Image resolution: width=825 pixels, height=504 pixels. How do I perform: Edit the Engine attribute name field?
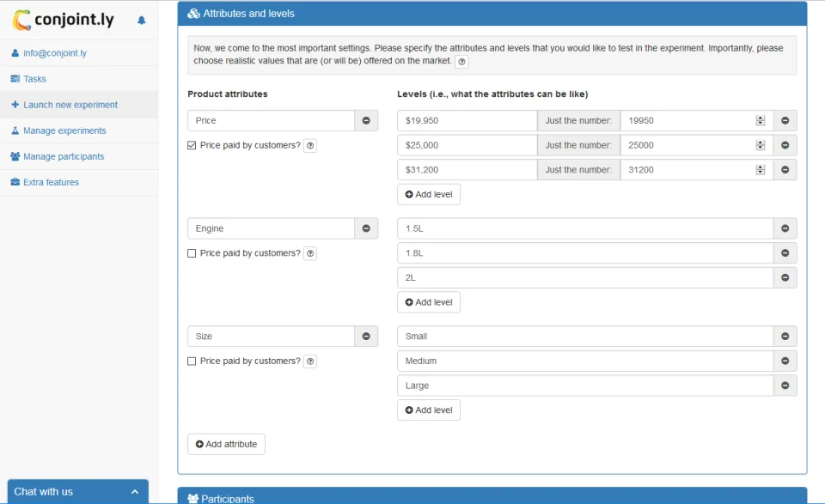point(271,228)
